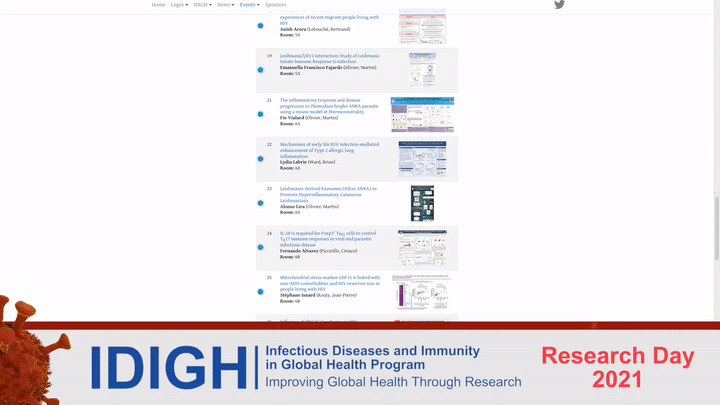Open the News dropdown menu
The height and width of the screenshot is (405, 720).
(225, 5)
